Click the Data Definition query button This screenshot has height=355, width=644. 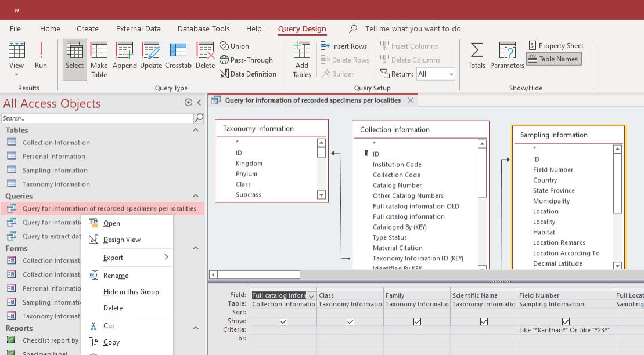click(x=247, y=74)
